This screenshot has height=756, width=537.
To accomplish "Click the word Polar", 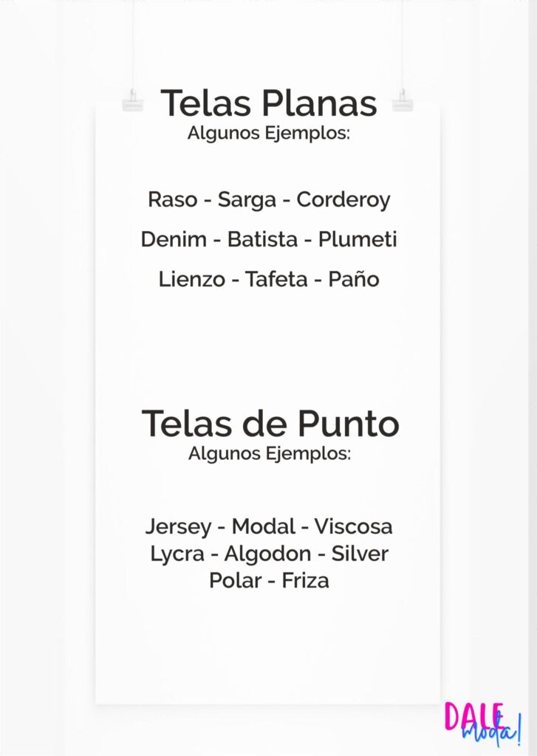I will pos(236,580).
